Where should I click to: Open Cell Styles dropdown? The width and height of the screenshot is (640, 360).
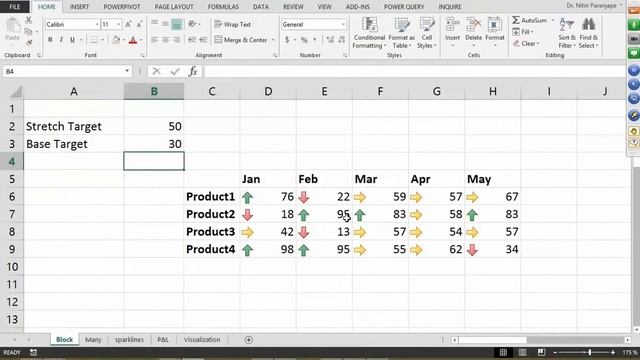coord(427,33)
